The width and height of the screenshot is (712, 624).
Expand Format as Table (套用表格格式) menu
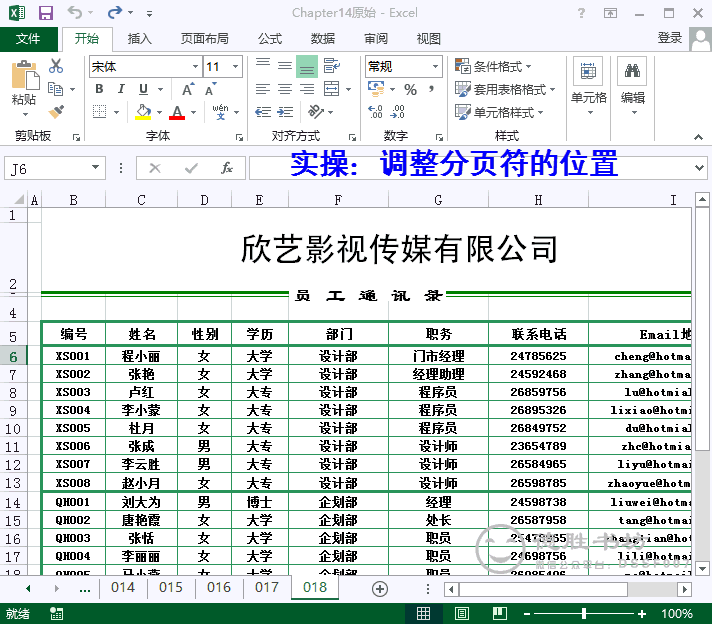[505, 89]
